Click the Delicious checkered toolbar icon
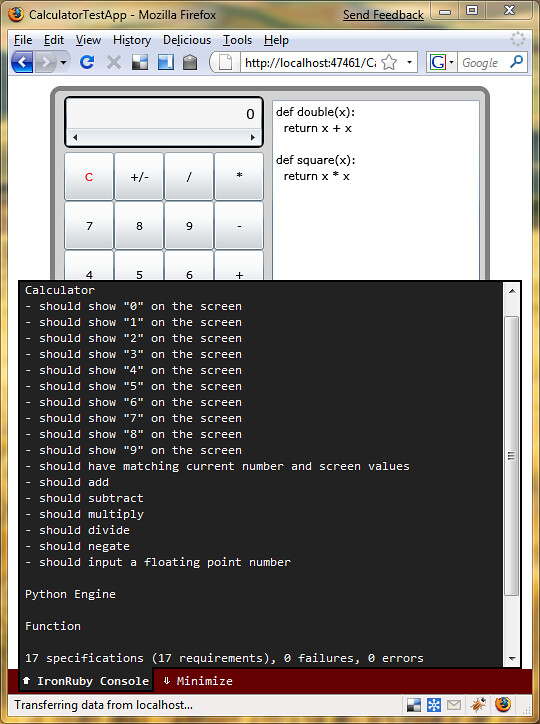 [140, 62]
